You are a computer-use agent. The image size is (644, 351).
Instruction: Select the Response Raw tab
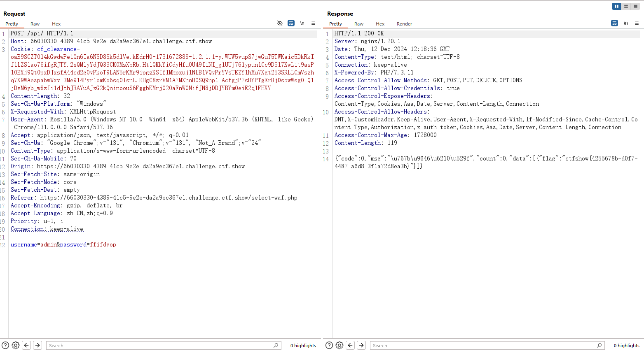click(x=359, y=24)
